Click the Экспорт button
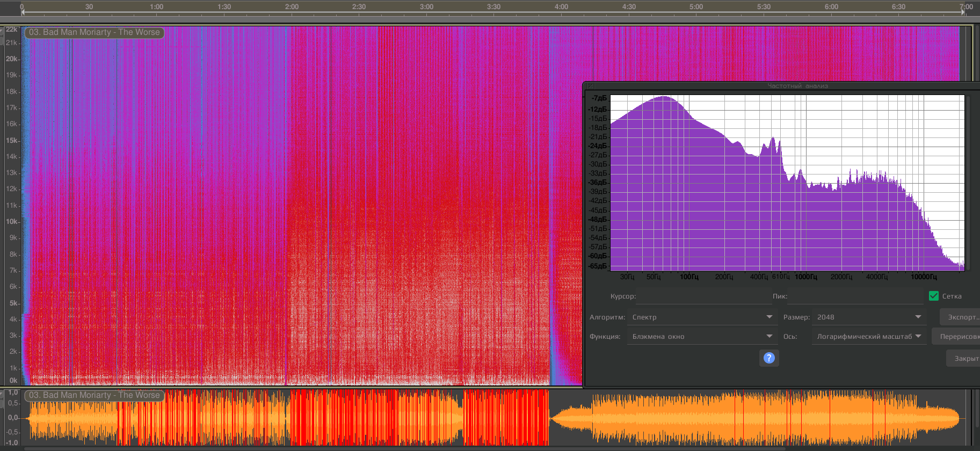 [960, 317]
